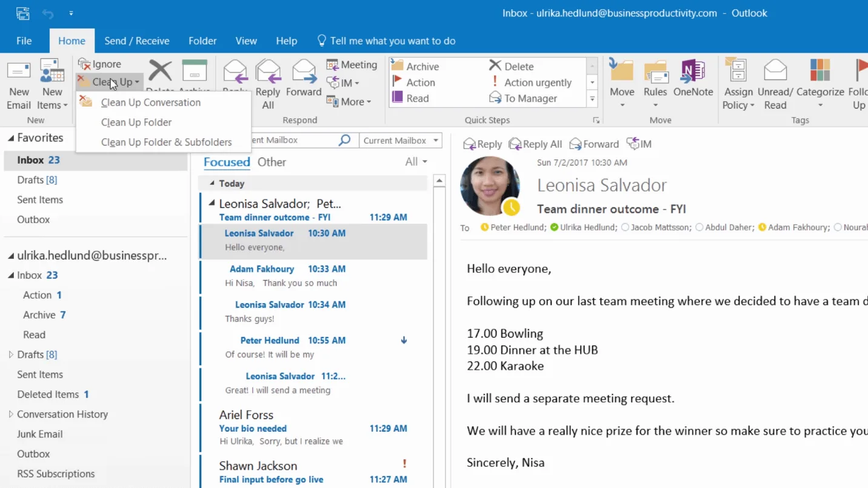
Task: Expand the Conversation History folder
Action: [11, 414]
